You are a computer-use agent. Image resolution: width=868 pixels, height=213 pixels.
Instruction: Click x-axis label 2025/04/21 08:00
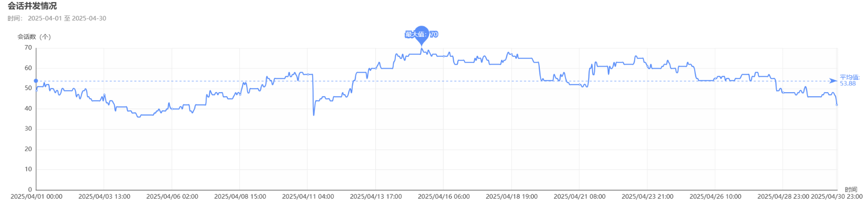[579, 197]
